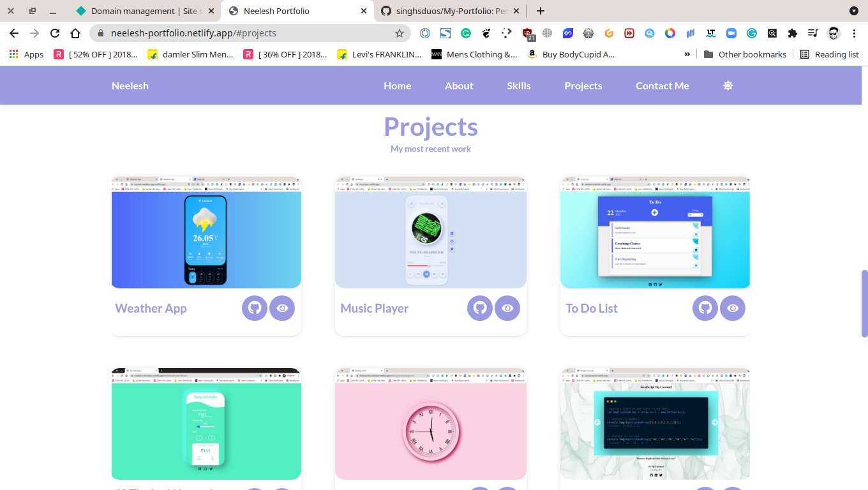Go to Skills section in navbar
Image resolution: width=868 pixels, height=490 pixels.
coord(519,85)
